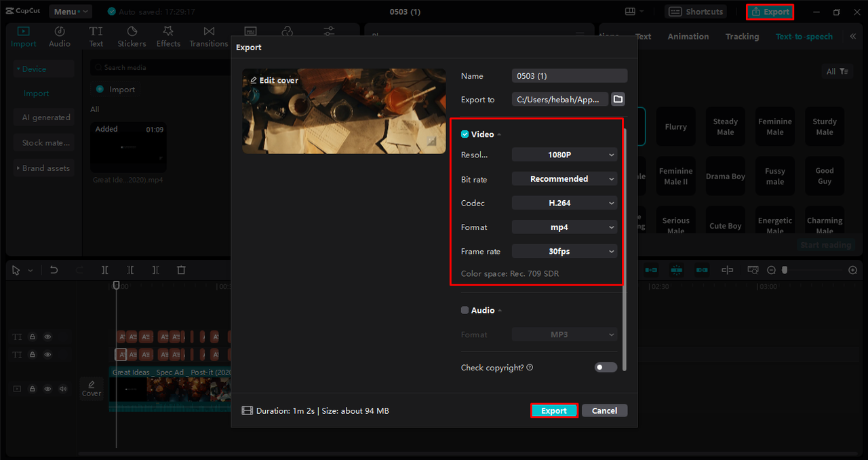Click the Undo arrow in timeline toolbar
868x460 pixels.
click(54, 270)
